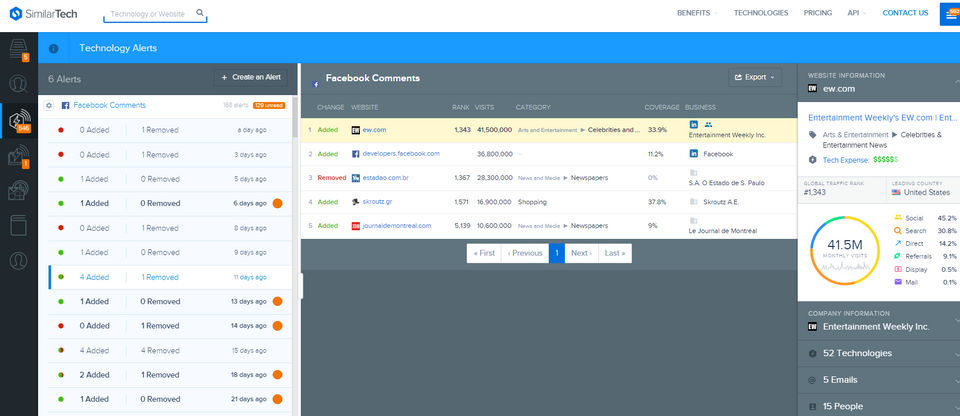
Task: Click the search magnifier icon in header
Action: pyautogui.click(x=200, y=14)
